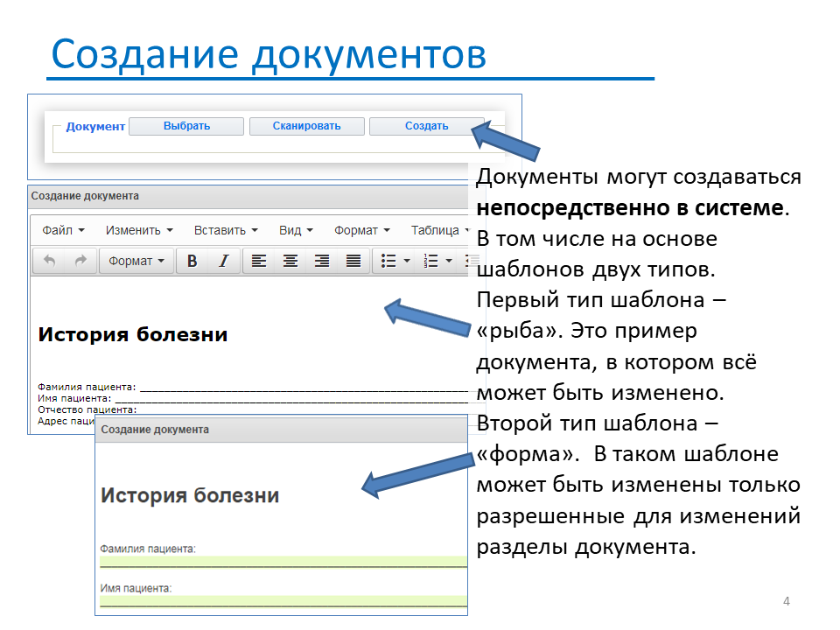Viewport: 840px width, 630px height.
Task: Open the Формат menu in menu bar
Action: pyautogui.click(x=362, y=230)
